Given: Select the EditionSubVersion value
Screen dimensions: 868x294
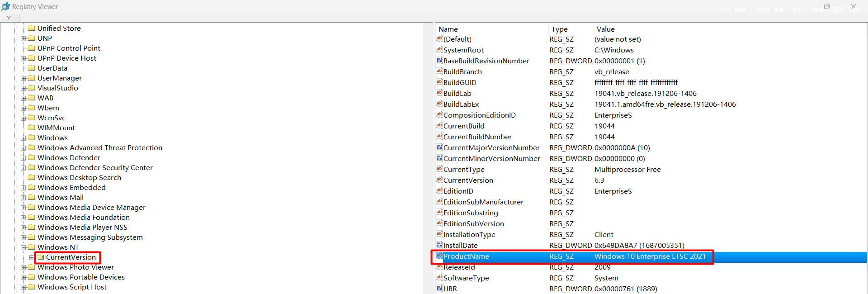Looking at the screenshot, I should coord(474,223).
